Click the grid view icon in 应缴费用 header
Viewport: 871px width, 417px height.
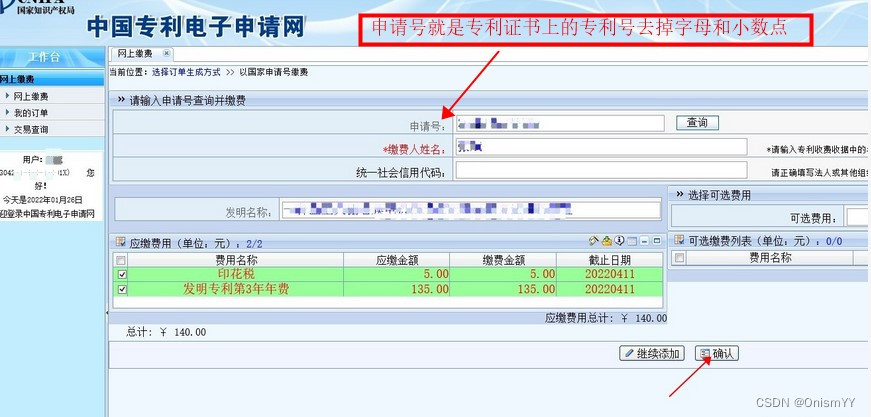[x=632, y=242]
